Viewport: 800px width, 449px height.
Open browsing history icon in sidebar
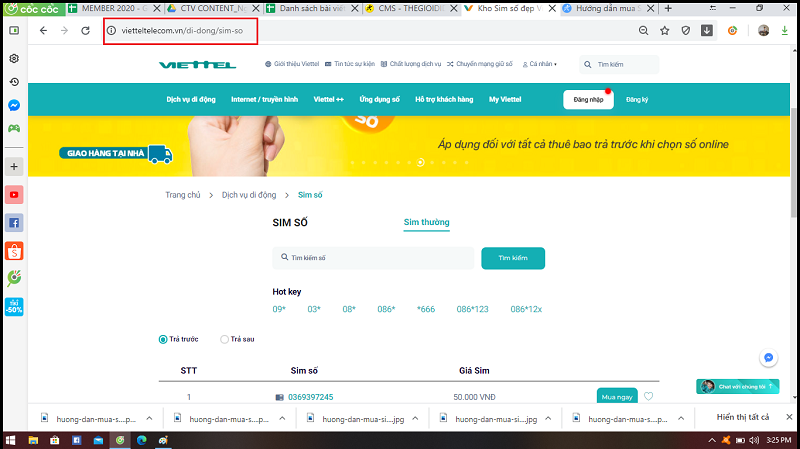(14, 82)
